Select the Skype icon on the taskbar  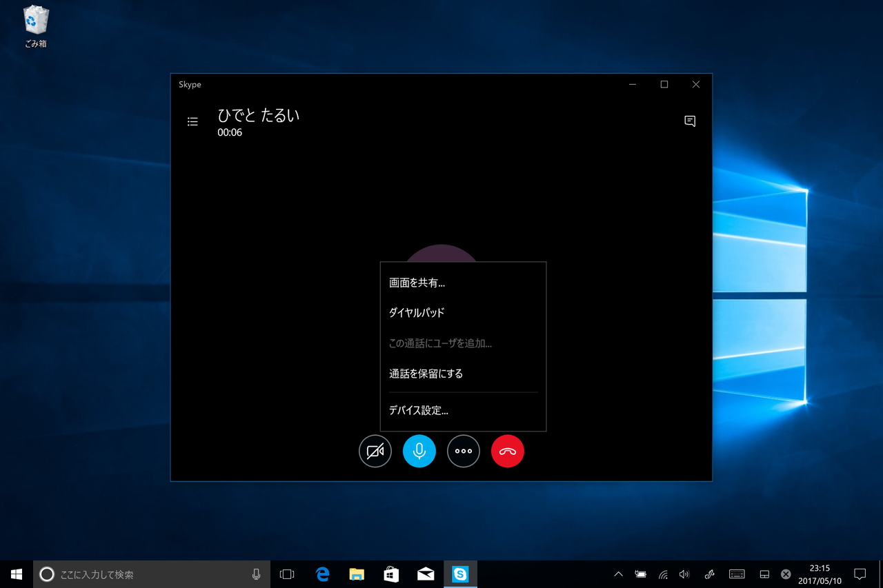[x=460, y=574]
